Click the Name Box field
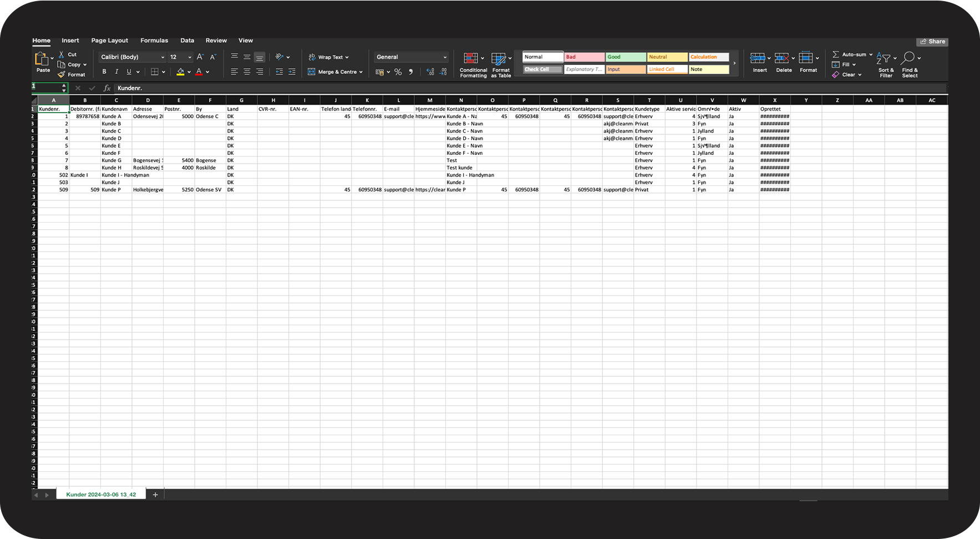The width and height of the screenshot is (980, 539). 49,88
